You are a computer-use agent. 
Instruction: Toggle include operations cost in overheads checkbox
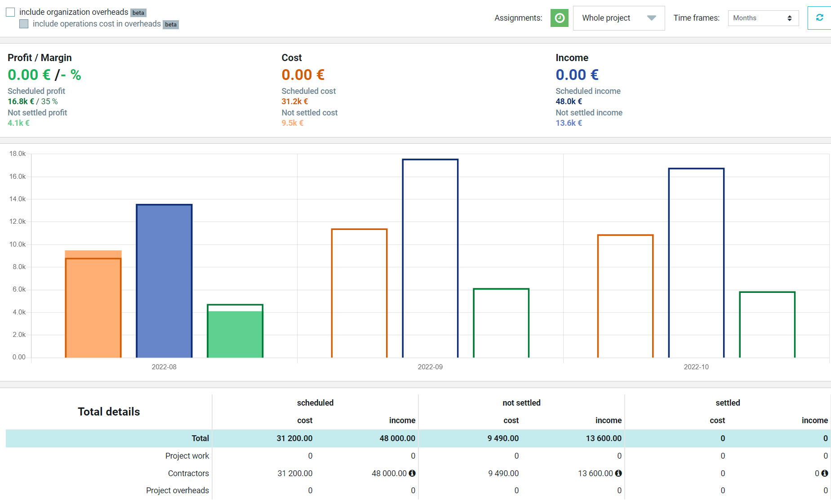coord(24,24)
